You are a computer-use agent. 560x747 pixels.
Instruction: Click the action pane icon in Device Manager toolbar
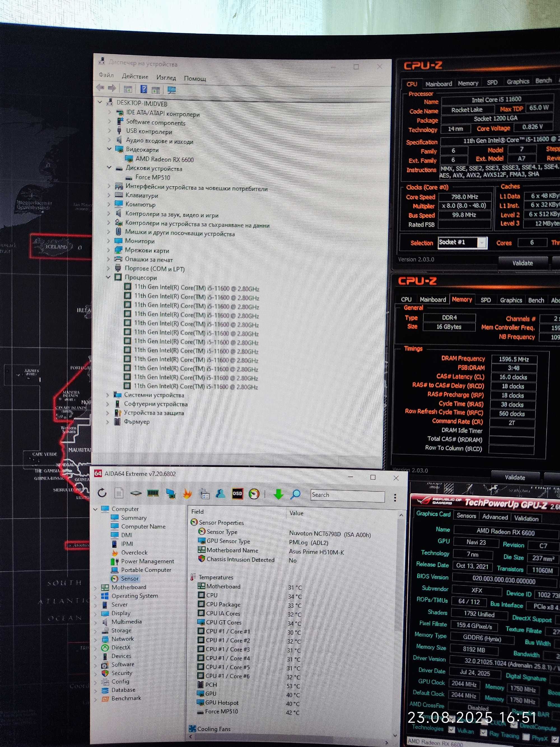tap(156, 90)
